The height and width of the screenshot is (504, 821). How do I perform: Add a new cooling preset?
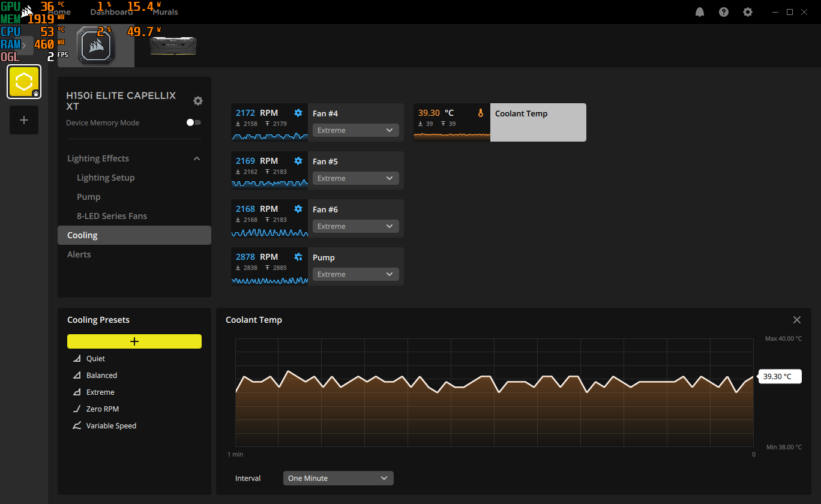click(134, 341)
